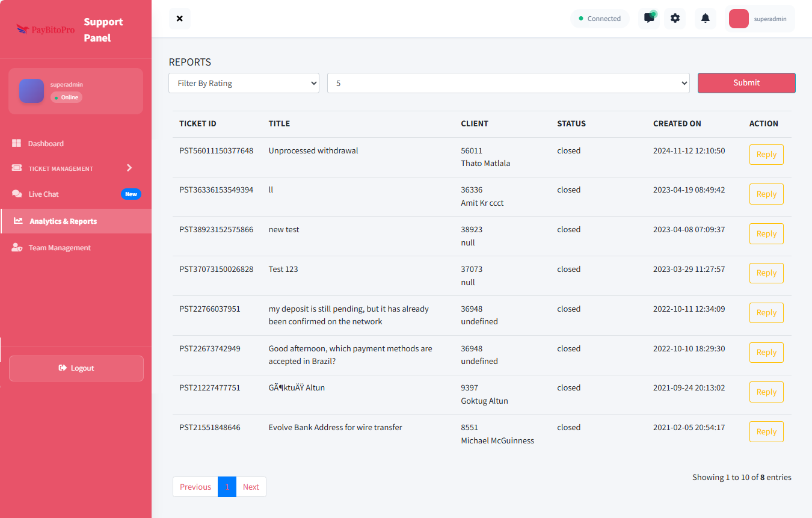Select Analytics & Reports menu item
The width and height of the screenshot is (812, 518).
click(x=63, y=221)
